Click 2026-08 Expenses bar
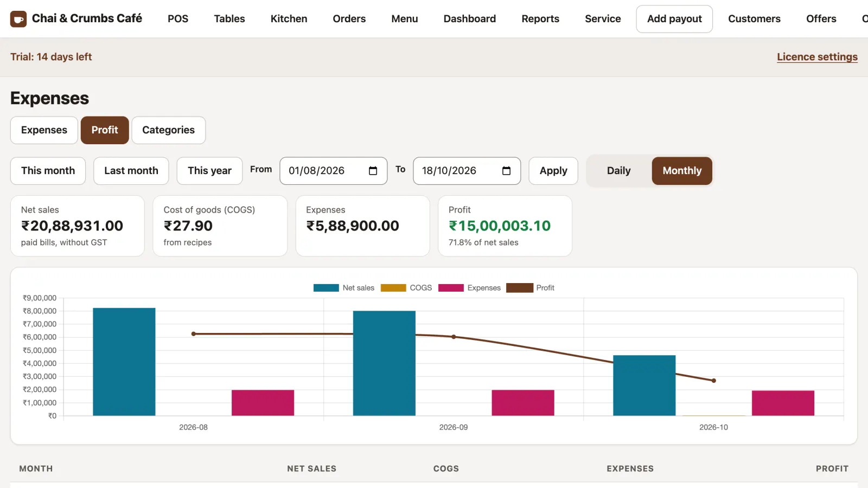The image size is (868, 488). 263,403
